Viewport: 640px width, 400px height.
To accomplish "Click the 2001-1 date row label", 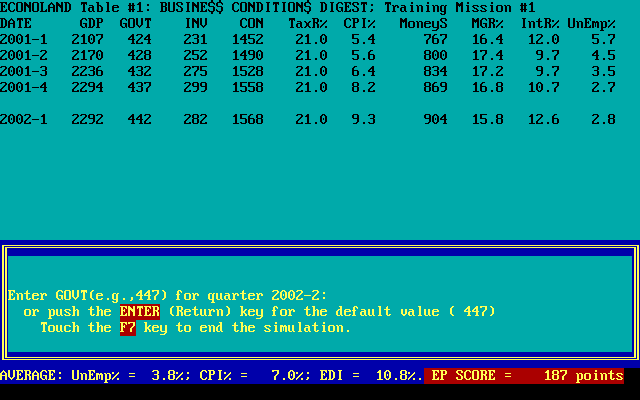I will tap(24, 40).
